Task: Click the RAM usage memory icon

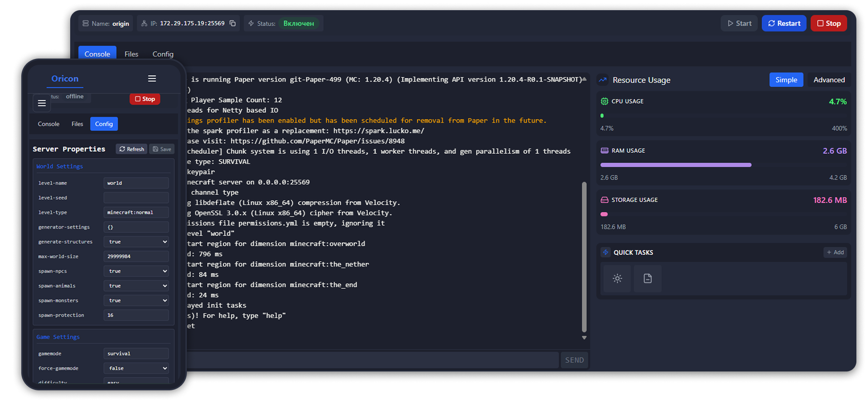Action: click(x=605, y=150)
